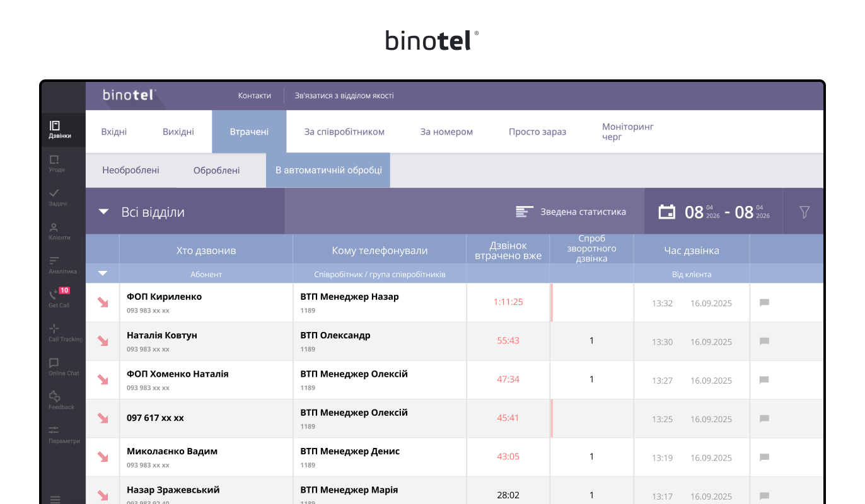Screen dimensions: 865x504
Task: Click Спроб зворотного дзвінка header
Action: (591, 249)
